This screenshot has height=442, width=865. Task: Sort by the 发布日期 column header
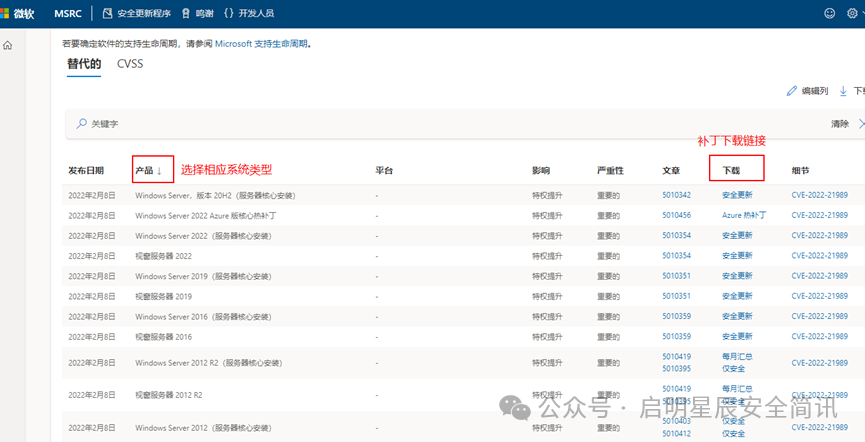85,170
